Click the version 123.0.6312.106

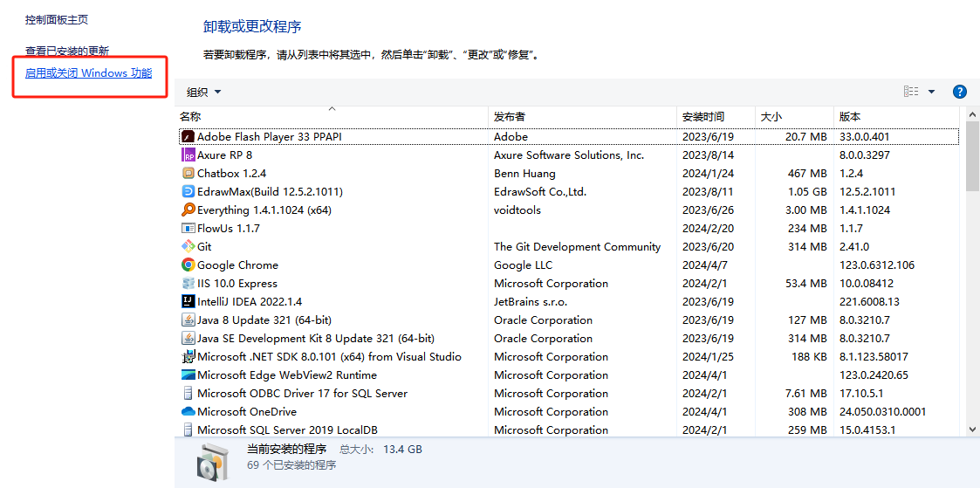tap(877, 265)
